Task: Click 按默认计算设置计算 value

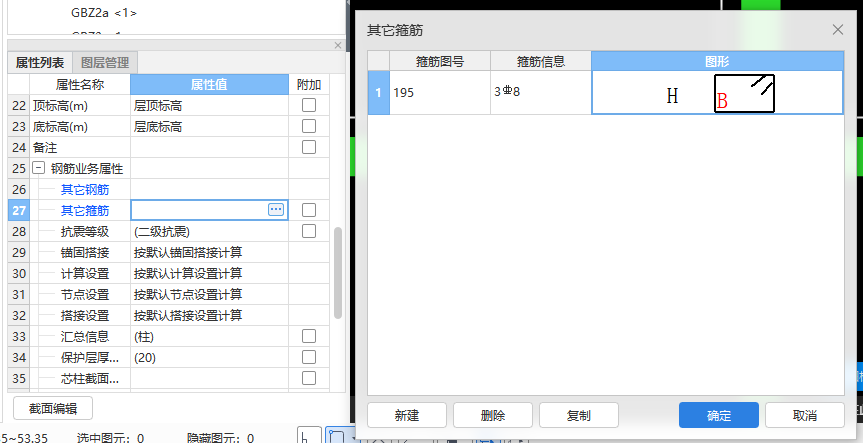Action: click(x=209, y=274)
